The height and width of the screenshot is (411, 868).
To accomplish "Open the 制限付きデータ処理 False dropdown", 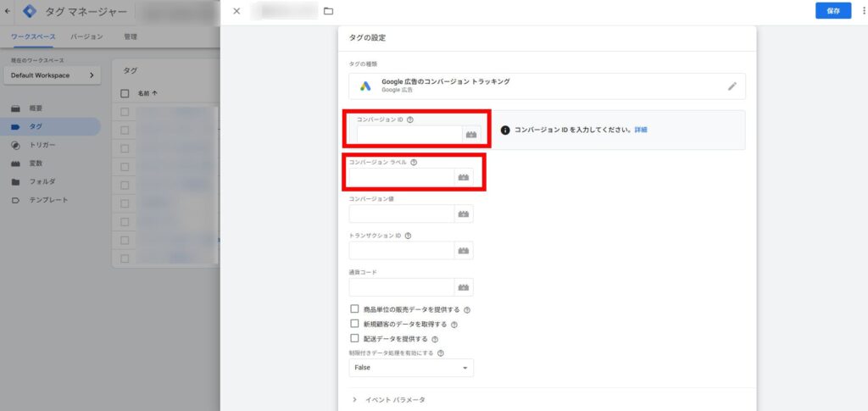I will pos(411,368).
